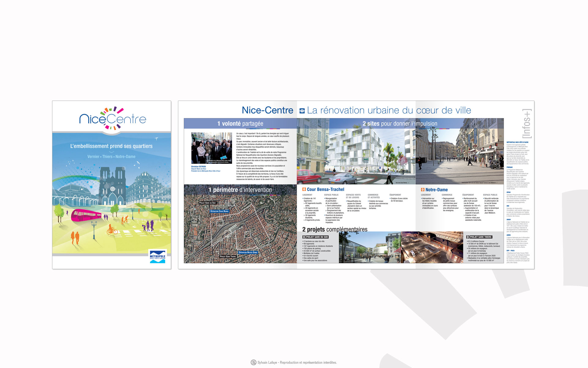Click the orange cyclist illustration on the cover
The height and width of the screenshot is (368, 588).
112,229
